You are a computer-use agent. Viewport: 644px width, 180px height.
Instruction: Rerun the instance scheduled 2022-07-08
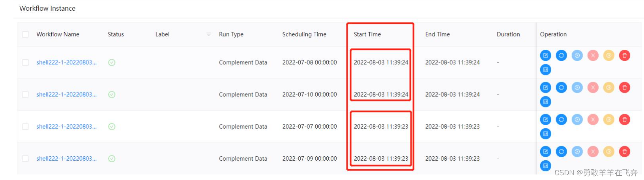point(561,56)
